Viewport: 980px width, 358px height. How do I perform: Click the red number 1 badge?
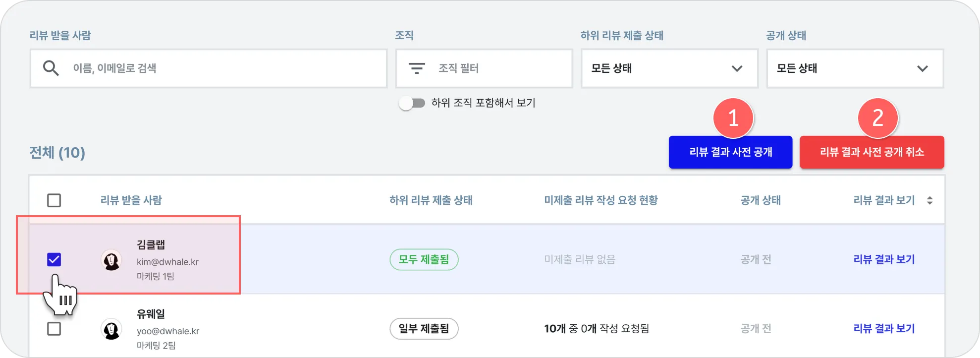pyautogui.click(x=733, y=118)
